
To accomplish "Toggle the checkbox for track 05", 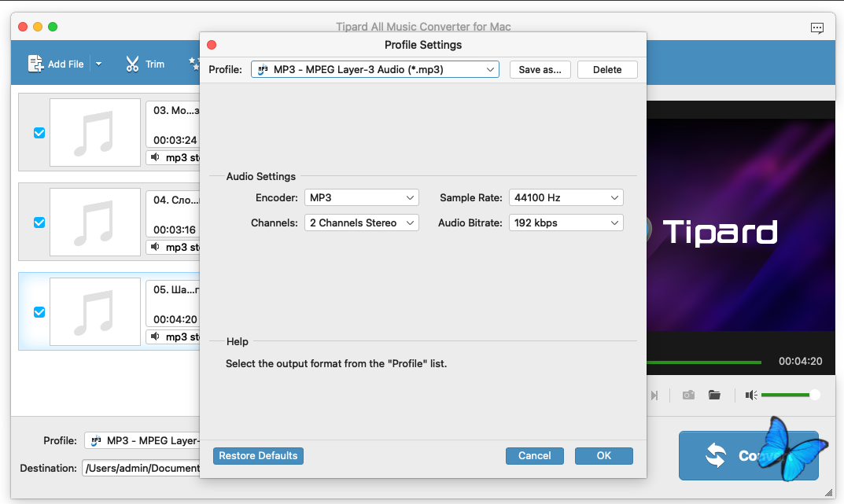I will (39, 312).
